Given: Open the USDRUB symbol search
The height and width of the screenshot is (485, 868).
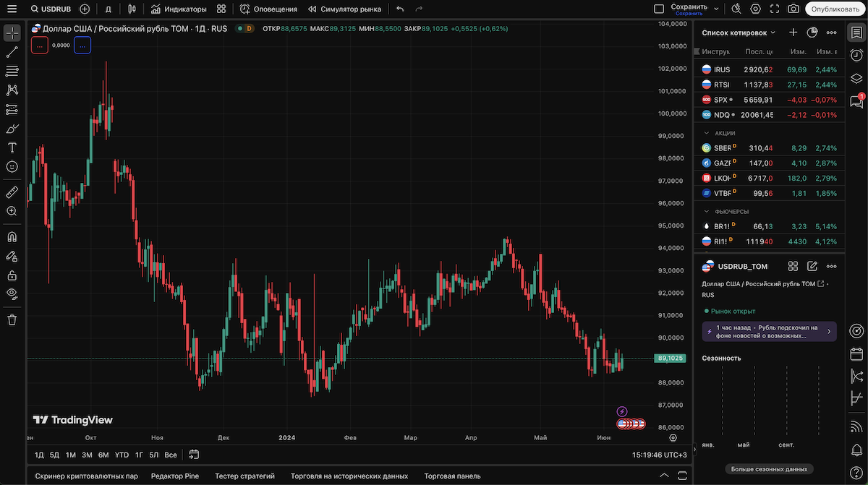Looking at the screenshot, I should (x=51, y=9).
